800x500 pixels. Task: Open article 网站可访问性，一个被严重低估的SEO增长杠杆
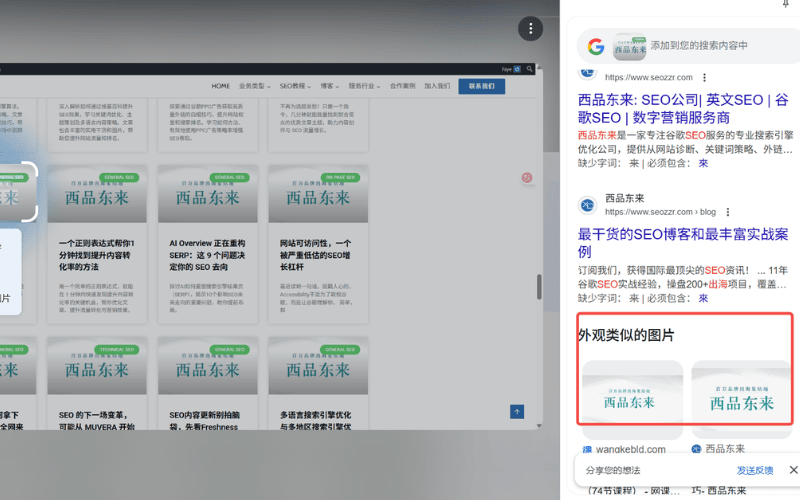coord(315,255)
